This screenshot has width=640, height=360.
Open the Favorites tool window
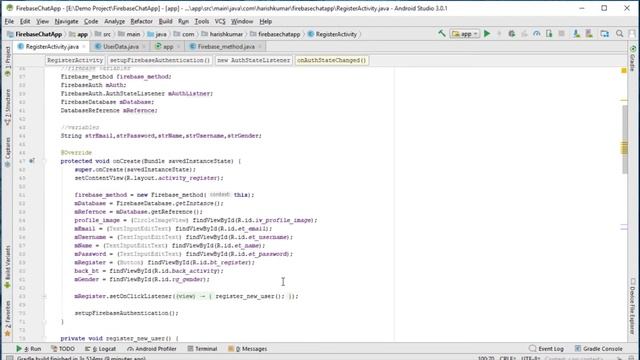[7, 319]
